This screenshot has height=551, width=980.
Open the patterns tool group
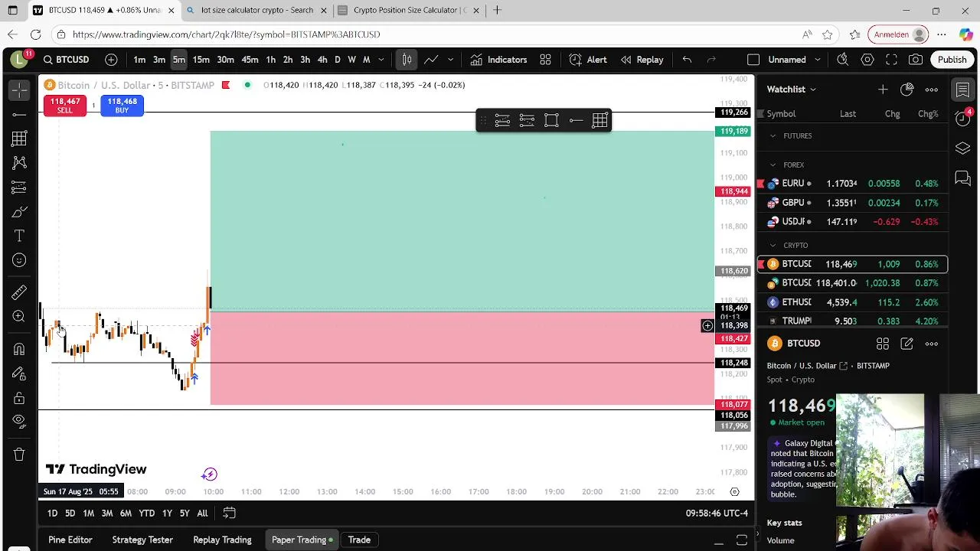(19, 163)
